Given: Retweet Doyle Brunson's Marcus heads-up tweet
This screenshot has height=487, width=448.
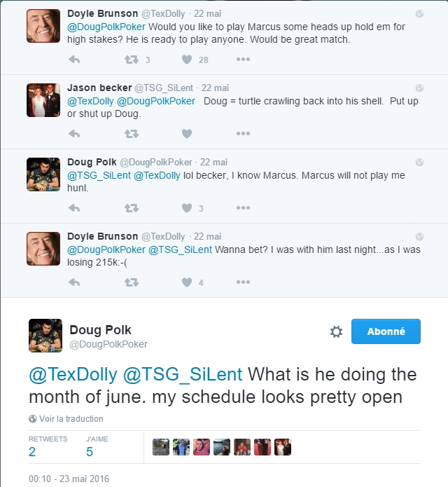Looking at the screenshot, I should 131,60.
